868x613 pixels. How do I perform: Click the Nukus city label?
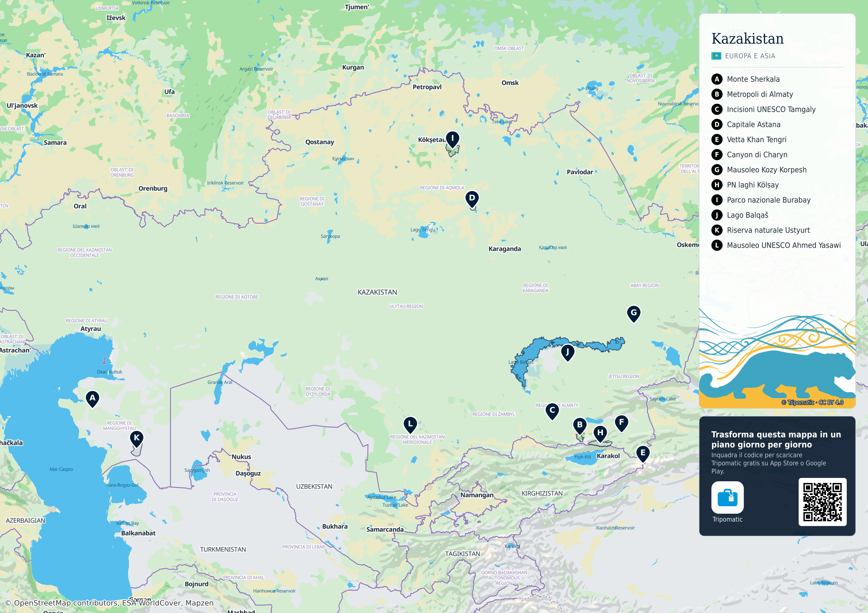tap(241, 457)
